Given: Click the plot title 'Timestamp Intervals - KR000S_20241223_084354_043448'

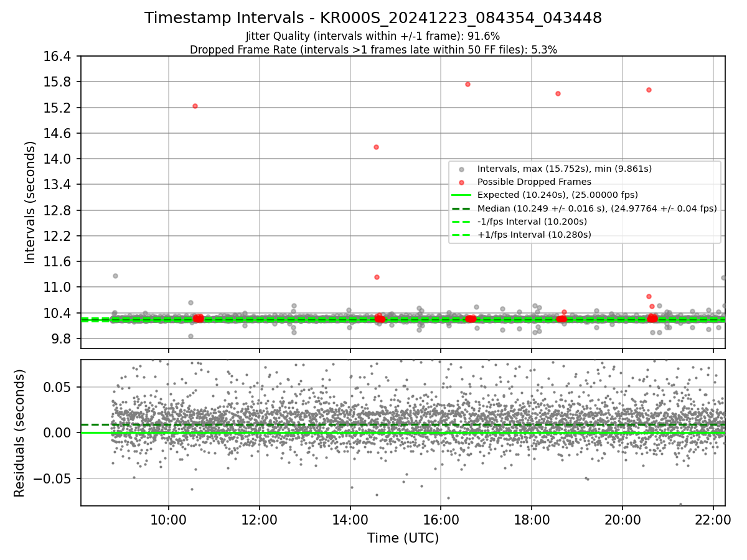Looking at the screenshot, I should point(373,18).
